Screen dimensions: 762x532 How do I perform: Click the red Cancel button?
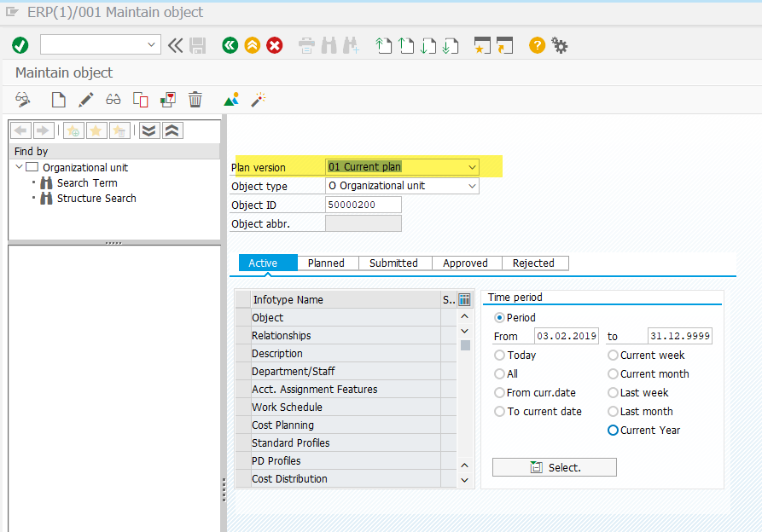pos(275,46)
